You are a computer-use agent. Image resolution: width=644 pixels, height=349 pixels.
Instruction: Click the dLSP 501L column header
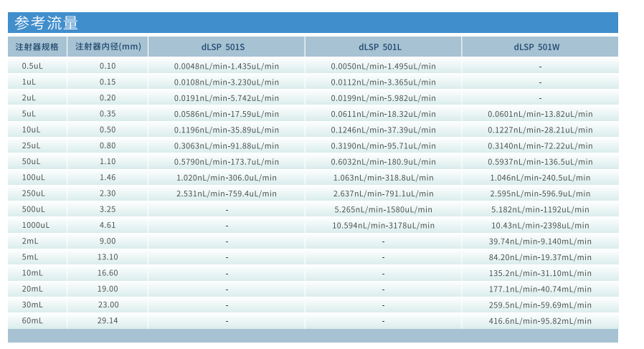(383, 47)
